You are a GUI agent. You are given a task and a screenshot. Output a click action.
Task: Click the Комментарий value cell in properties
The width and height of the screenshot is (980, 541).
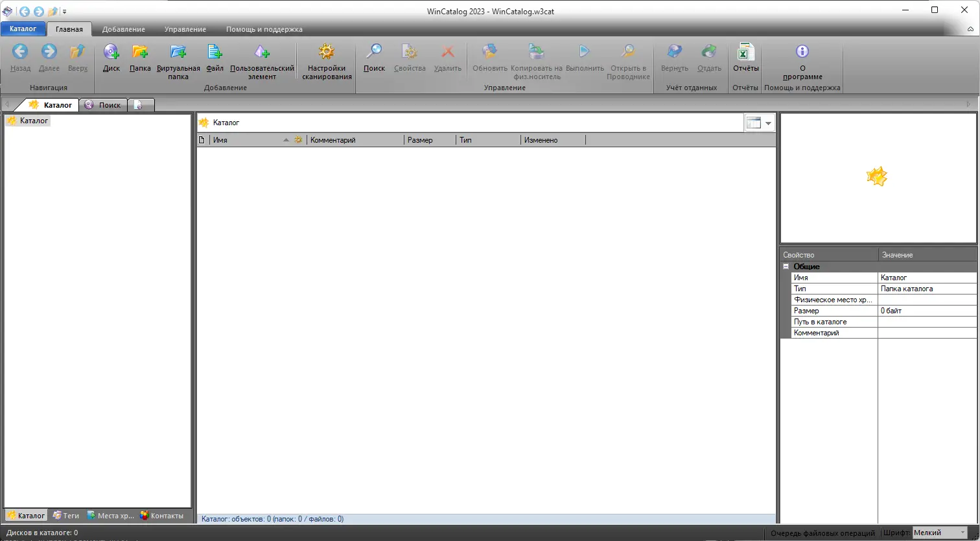[x=927, y=333]
